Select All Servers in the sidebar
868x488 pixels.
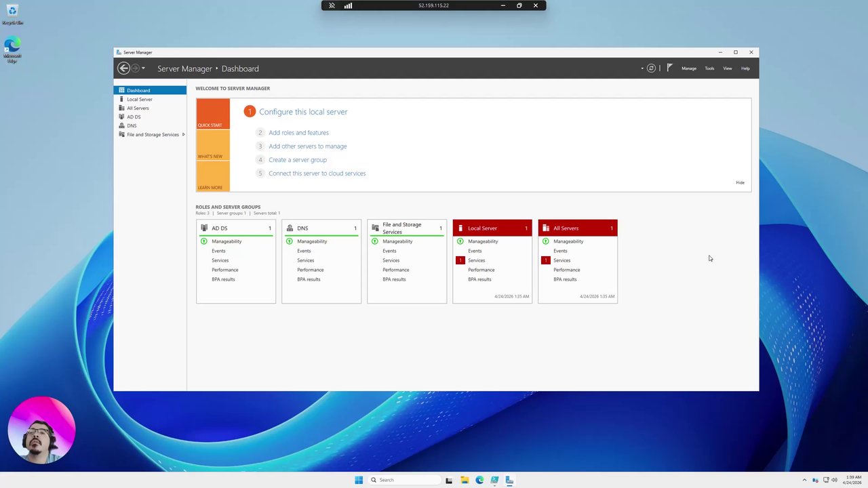click(150, 108)
